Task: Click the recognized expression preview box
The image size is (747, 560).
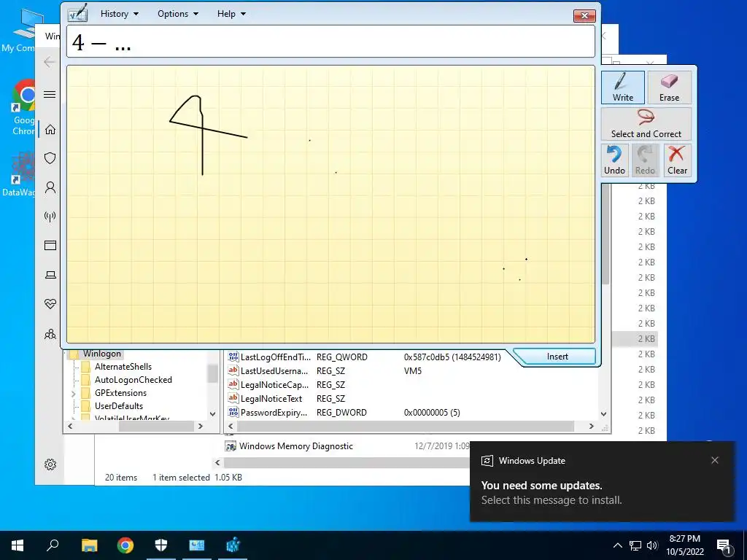Action: (x=330, y=42)
